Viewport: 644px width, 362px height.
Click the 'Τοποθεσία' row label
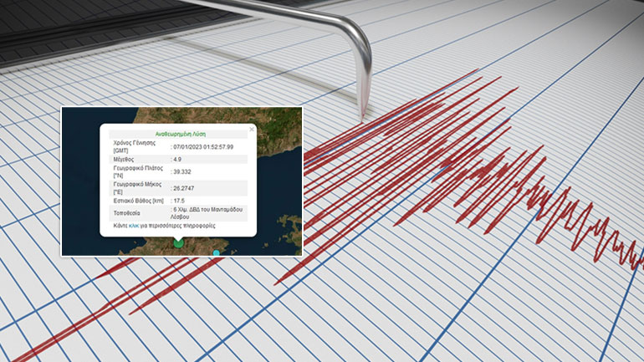click(128, 212)
